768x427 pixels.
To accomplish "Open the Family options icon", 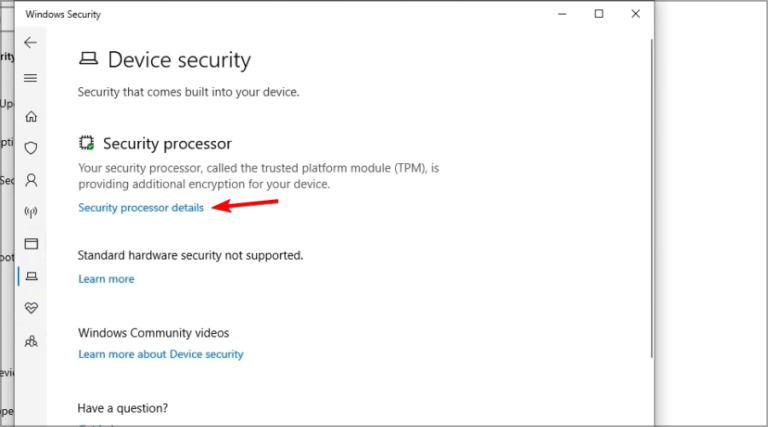I will click(x=31, y=340).
